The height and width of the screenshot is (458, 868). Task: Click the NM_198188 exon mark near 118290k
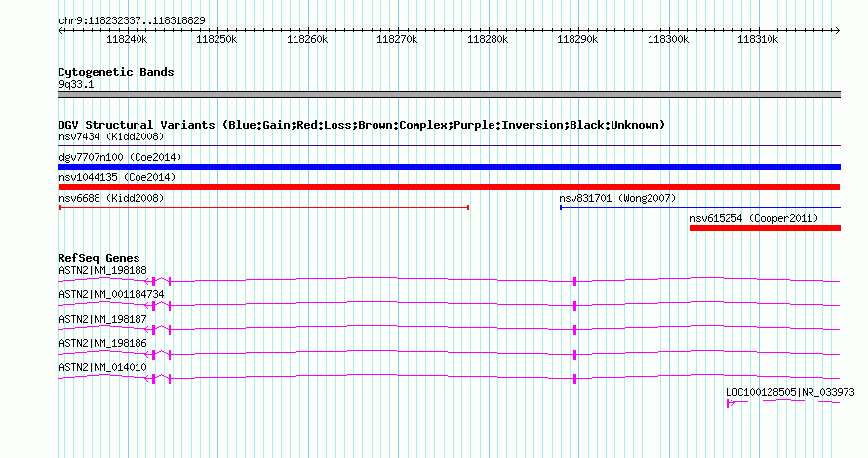575,282
